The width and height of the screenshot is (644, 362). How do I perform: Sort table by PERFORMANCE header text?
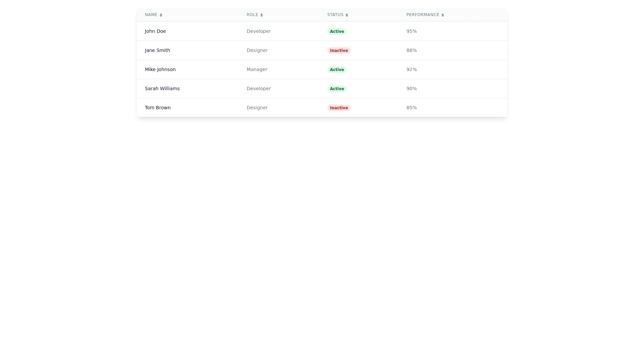[x=423, y=15]
